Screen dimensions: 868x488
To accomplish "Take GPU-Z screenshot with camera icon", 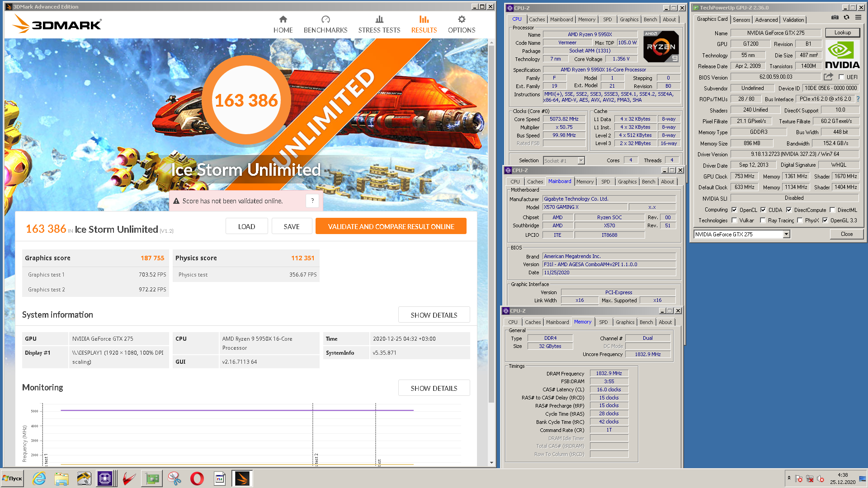I will (x=835, y=18).
